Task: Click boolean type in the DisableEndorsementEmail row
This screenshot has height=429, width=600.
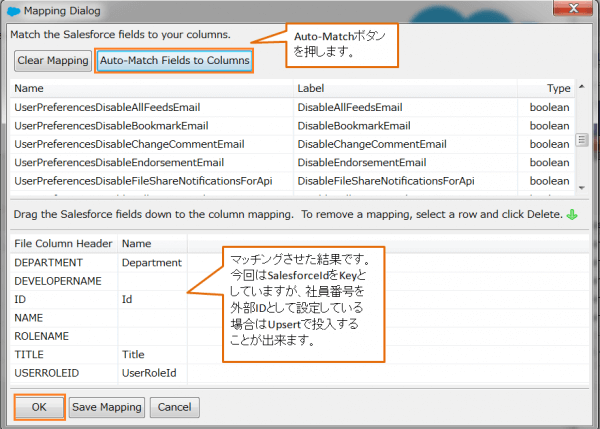Action: [x=549, y=163]
